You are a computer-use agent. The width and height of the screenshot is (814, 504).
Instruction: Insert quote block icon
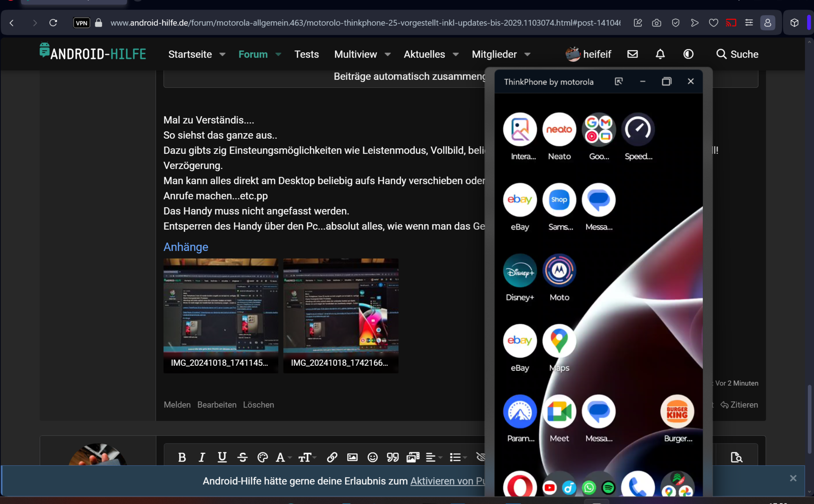[393, 457]
